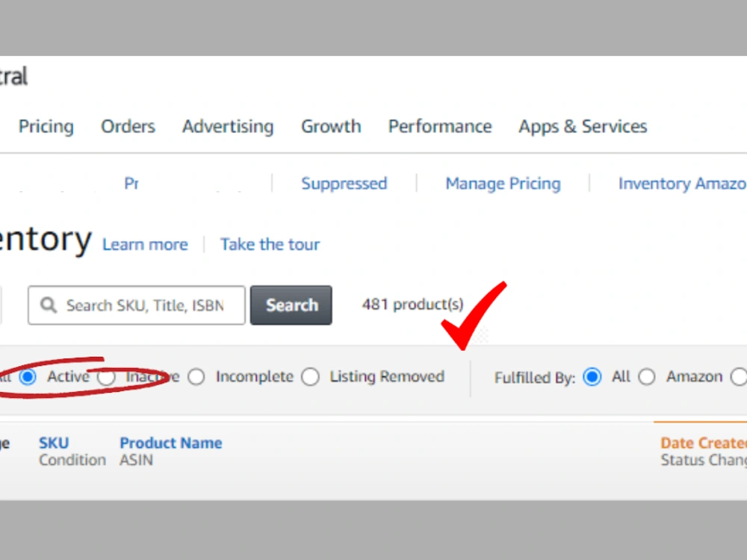Open the Pricing menu

click(46, 127)
